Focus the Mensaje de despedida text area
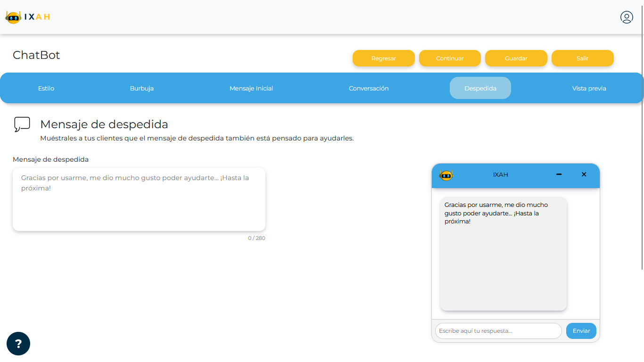Image resolution: width=644 pixels, height=362 pixels. 139,199
